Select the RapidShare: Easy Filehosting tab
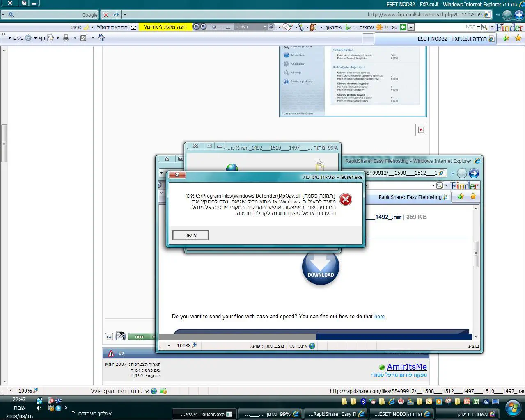This screenshot has width=525, height=420. click(x=410, y=197)
